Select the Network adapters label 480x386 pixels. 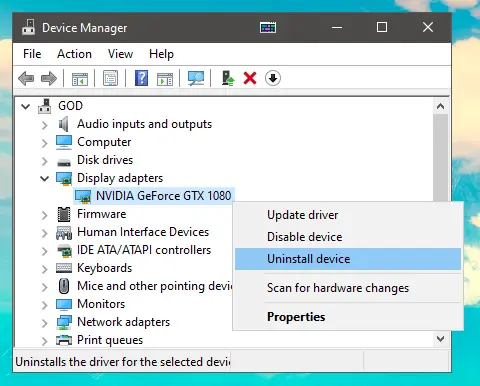click(124, 322)
